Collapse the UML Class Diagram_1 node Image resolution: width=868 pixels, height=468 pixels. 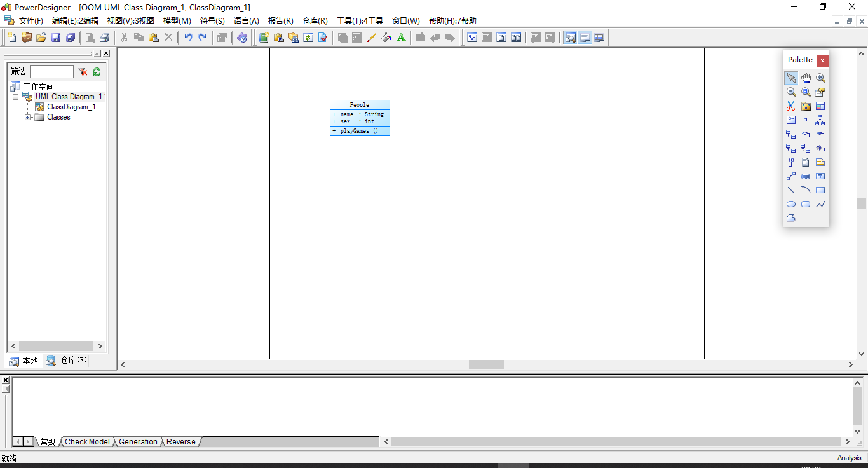[x=16, y=97]
